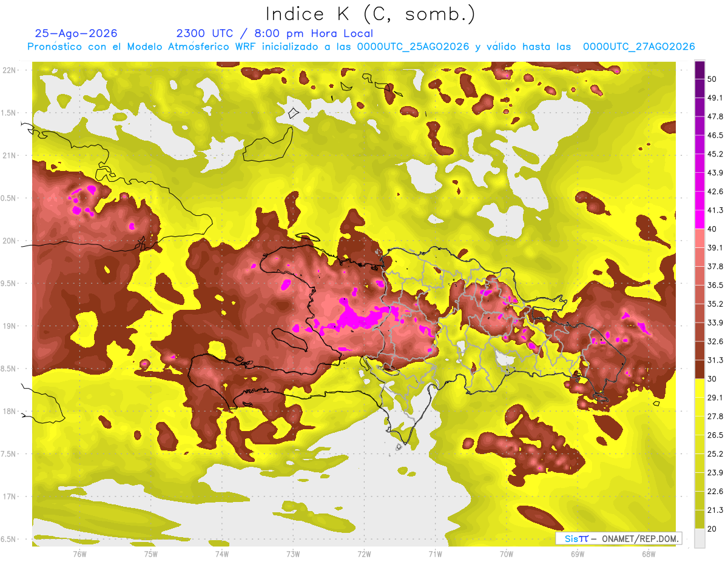Click '2300 UTC / 8:00 pm Hora Local'

point(275,34)
